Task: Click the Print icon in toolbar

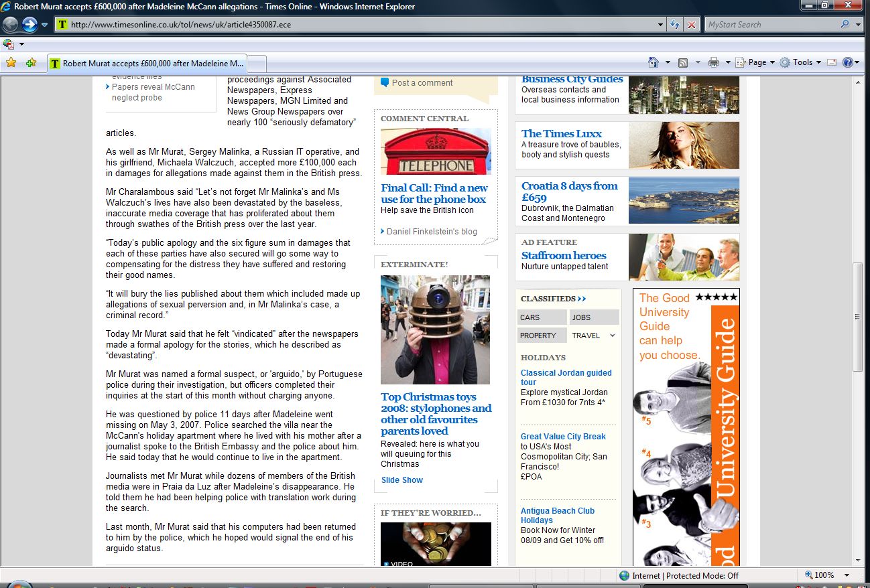Action: [x=713, y=62]
